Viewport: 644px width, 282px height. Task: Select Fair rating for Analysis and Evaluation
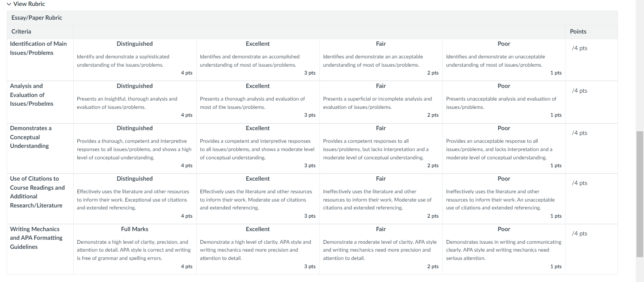381,102
